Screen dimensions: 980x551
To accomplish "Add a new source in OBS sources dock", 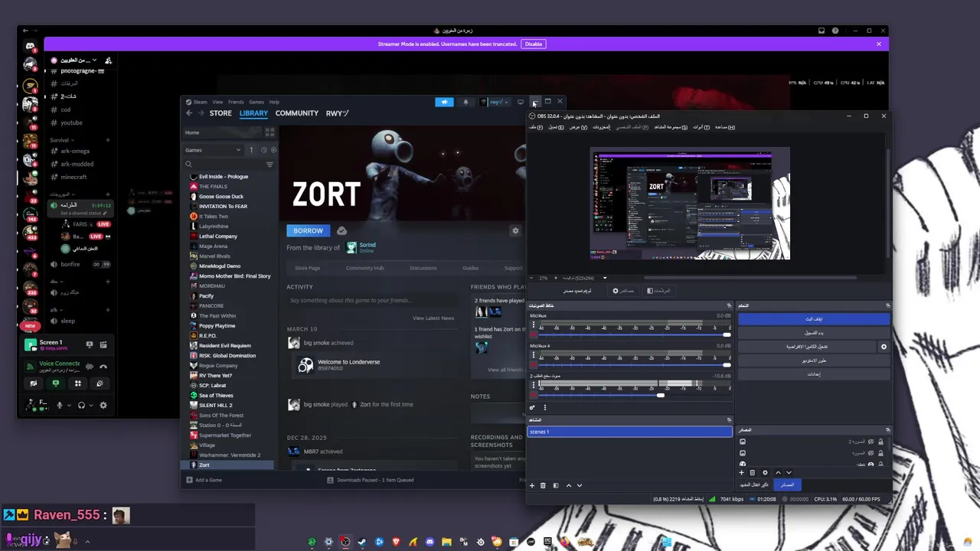I will click(742, 472).
